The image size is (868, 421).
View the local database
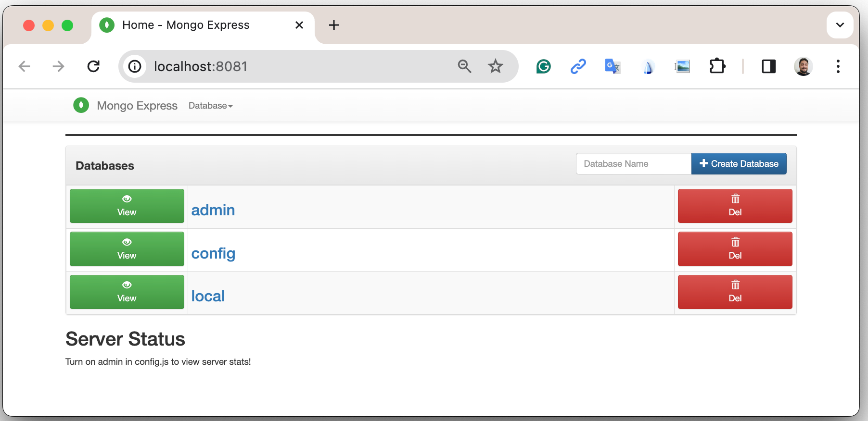[x=127, y=292]
